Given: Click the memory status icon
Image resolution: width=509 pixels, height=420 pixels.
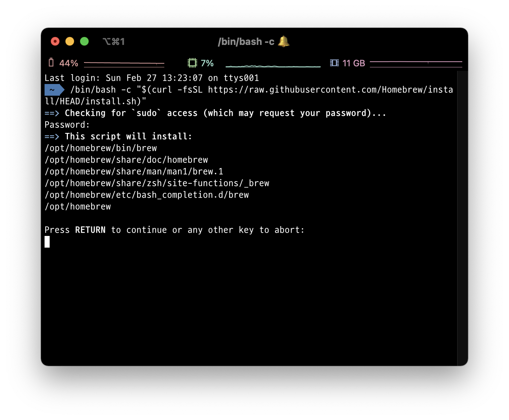Looking at the screenshot, I should [334, 63].
